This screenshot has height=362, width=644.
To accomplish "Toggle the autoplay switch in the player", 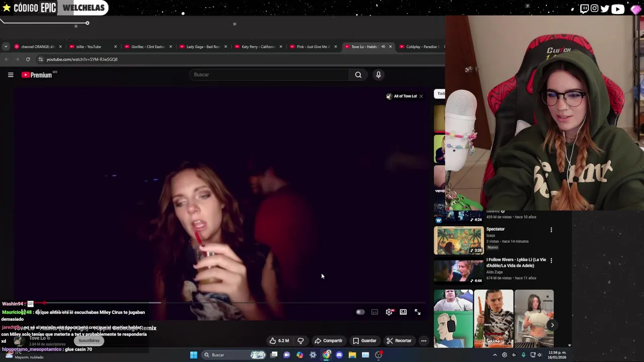I will pyautogui.click(x=360, y=312).
